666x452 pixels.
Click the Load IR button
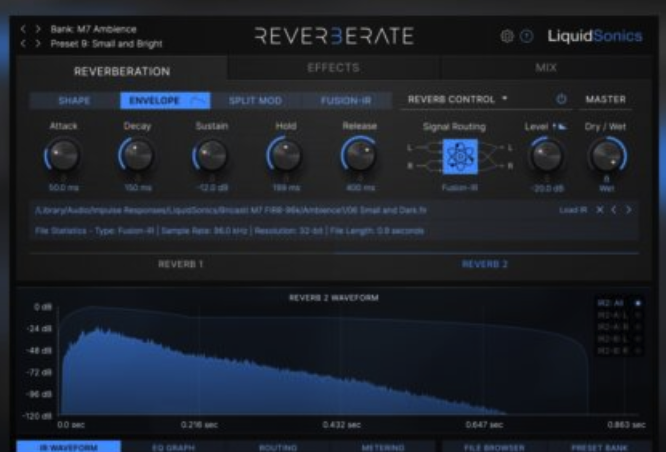(573, 210)
